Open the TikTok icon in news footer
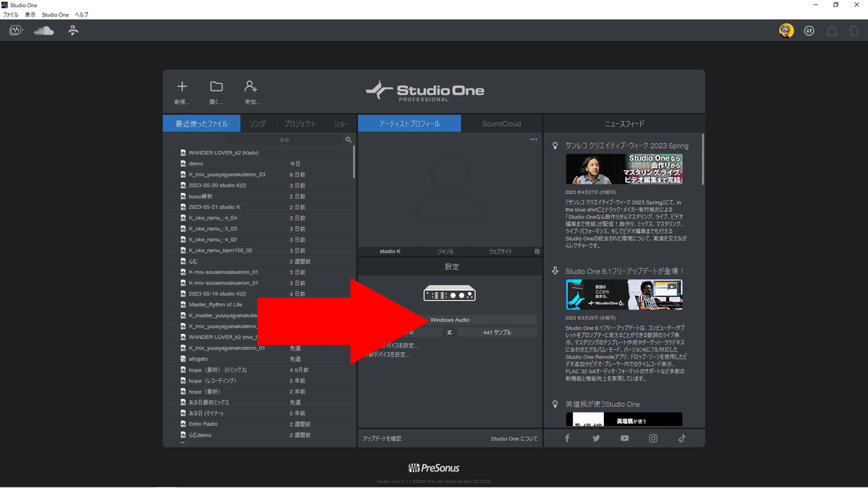The height and width of the screenshot is (488, 868). point(681,438)
